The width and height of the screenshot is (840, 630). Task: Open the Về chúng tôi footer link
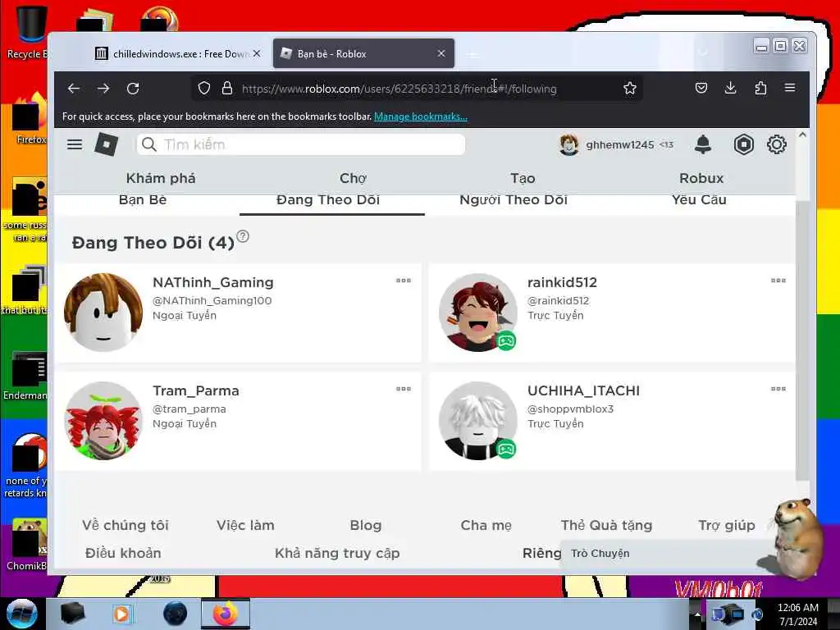126,526
